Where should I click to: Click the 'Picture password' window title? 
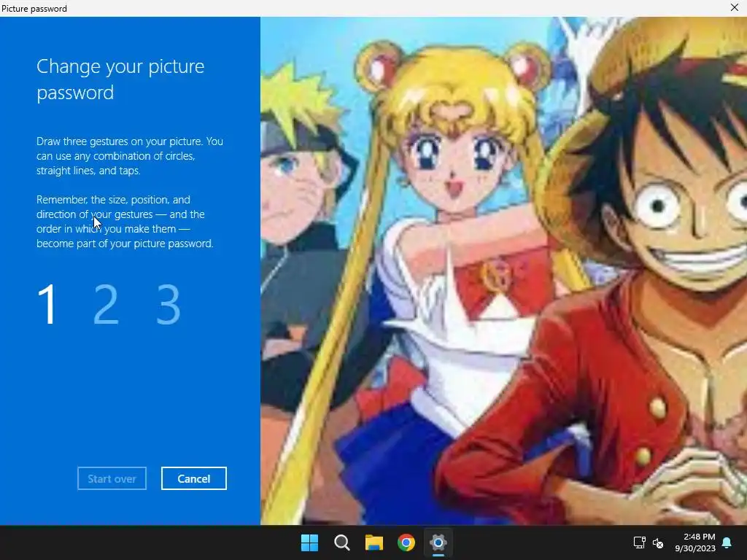click(x=34, y=8)
